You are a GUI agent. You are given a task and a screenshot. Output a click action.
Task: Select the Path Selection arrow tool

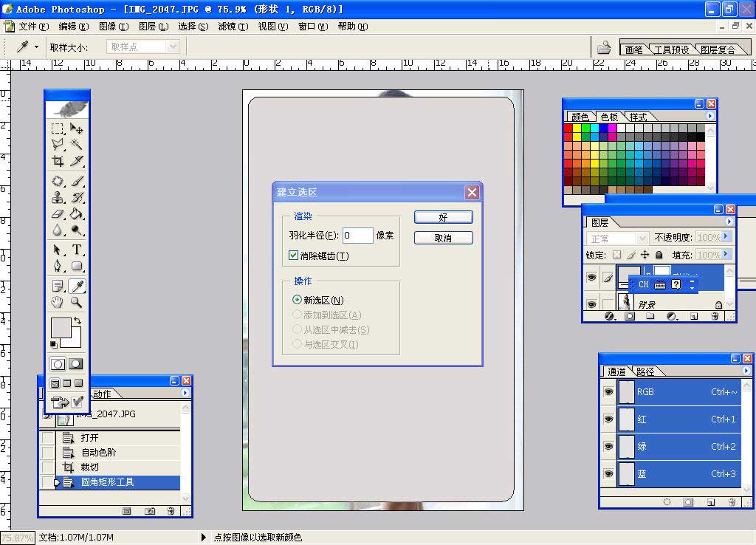58,250
